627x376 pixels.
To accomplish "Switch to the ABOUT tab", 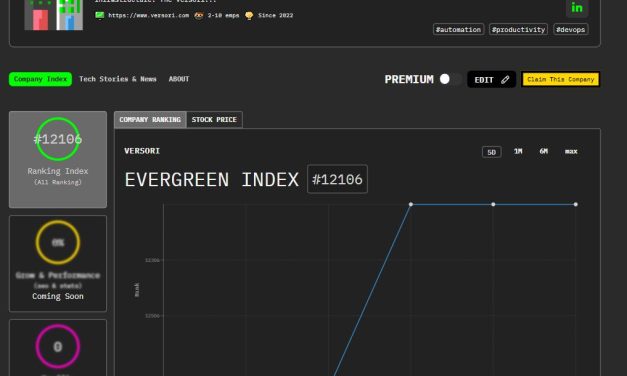I will point(179,79).
